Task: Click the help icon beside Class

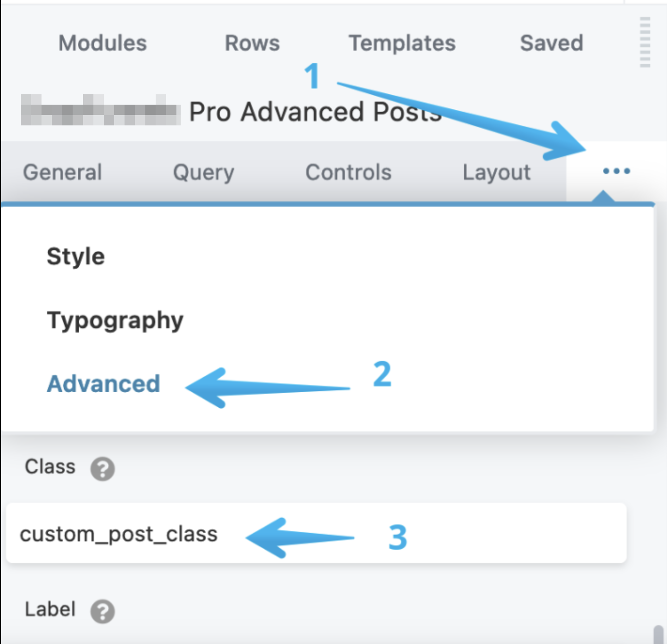Action: pos(102,469)
